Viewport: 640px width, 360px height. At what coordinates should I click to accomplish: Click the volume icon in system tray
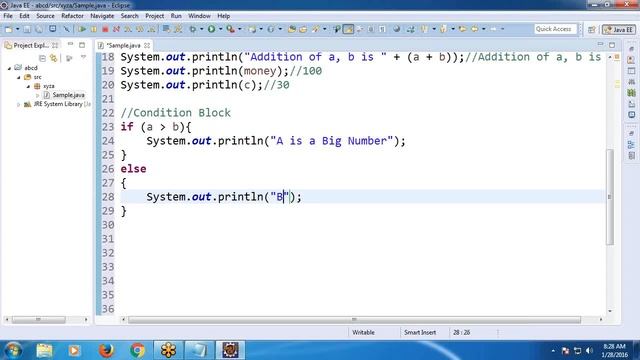coord(589,351)
